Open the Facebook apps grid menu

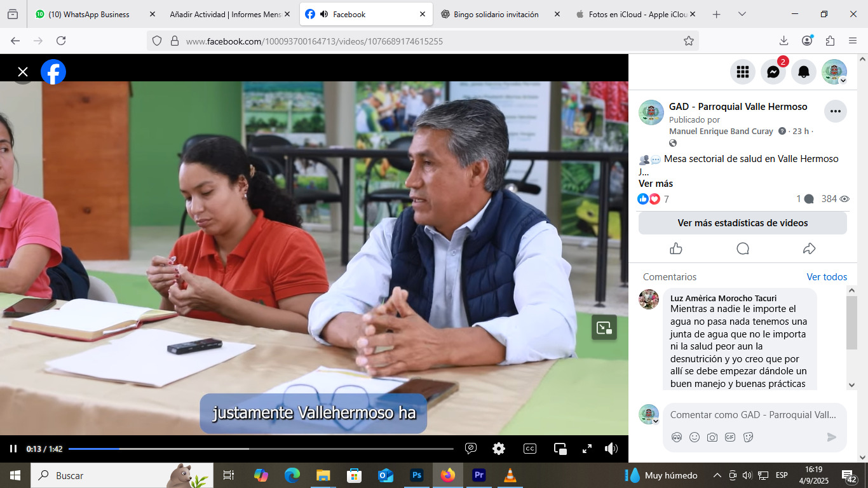pyautogui.click(x=742, y=72)
